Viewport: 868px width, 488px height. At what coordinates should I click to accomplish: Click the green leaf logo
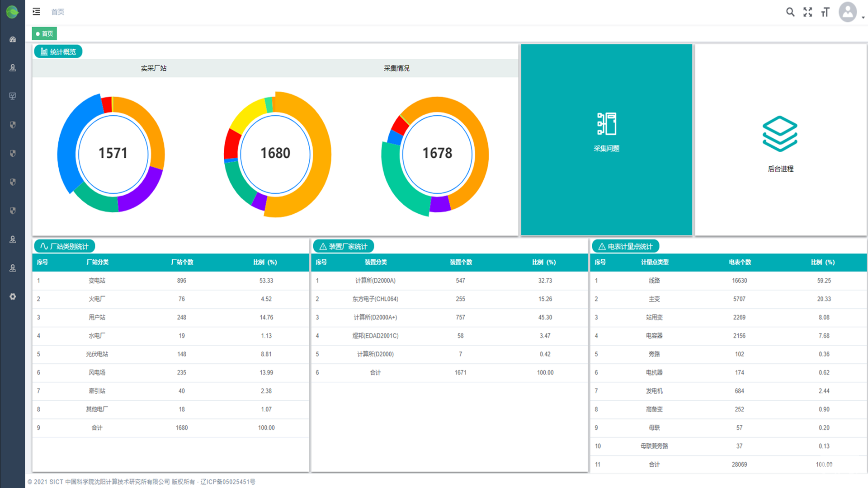pos(12,12)
